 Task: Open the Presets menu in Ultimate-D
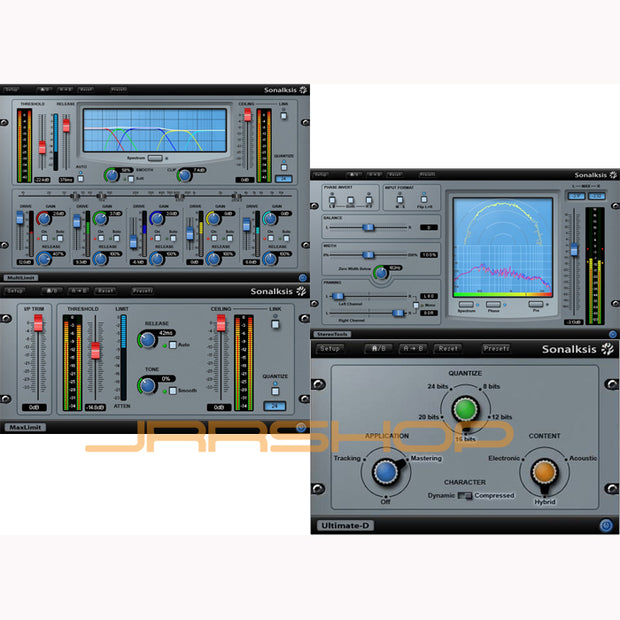tap(496, 349)
